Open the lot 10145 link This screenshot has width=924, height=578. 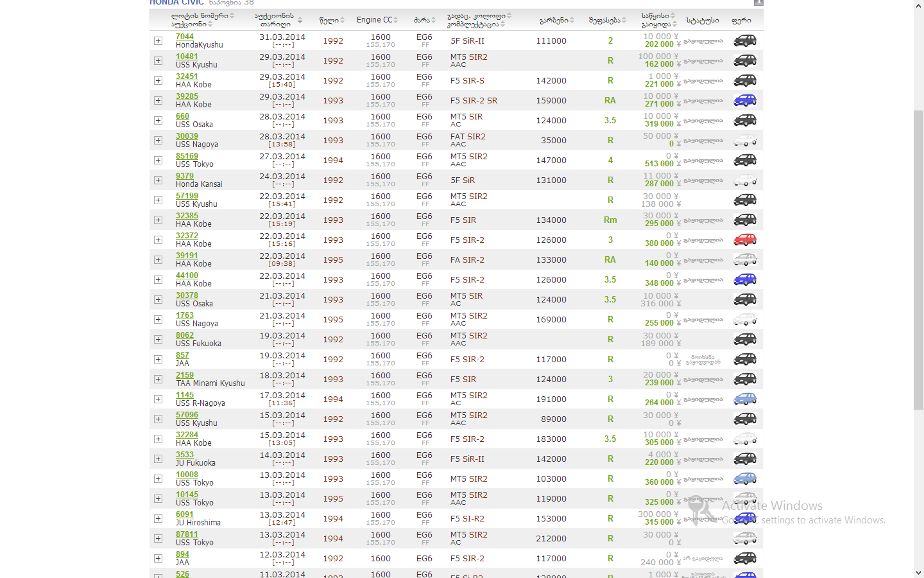187,495
